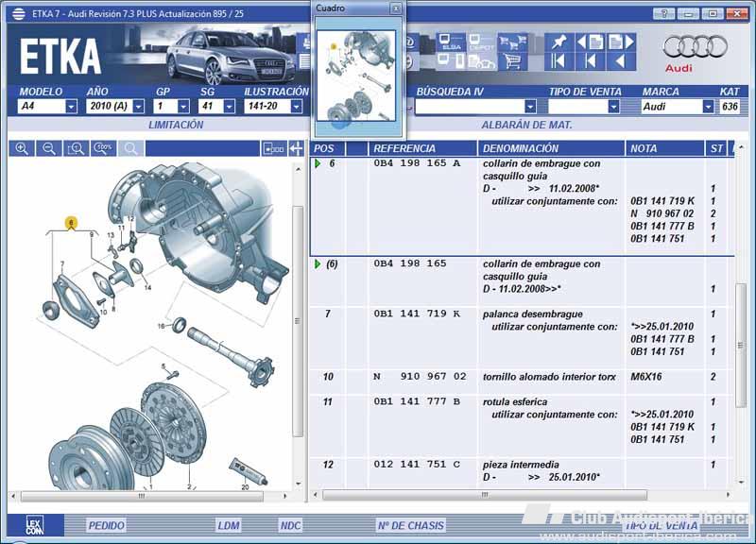Click the POS column header
Screen dimensions: 756x544
click(x=328, y=148)
